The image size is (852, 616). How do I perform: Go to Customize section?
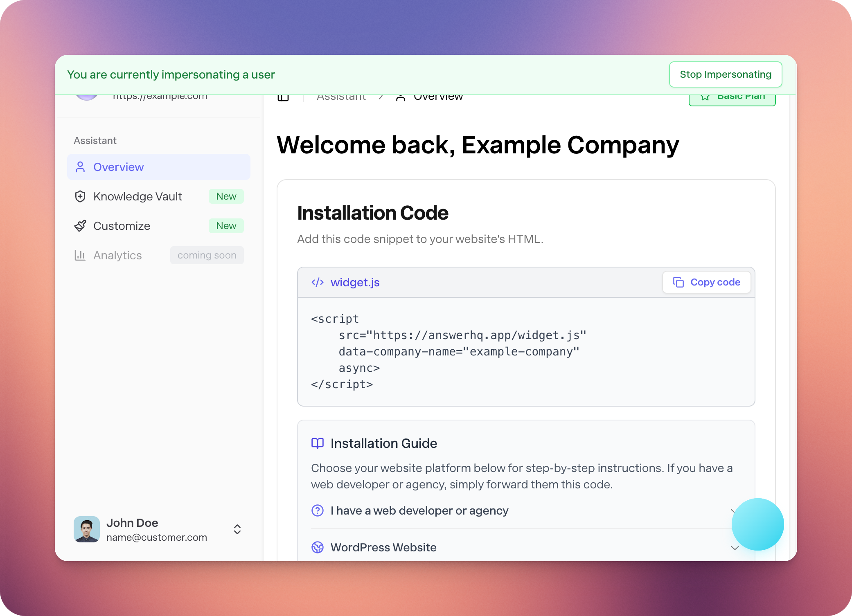click(x=159, y=226)
